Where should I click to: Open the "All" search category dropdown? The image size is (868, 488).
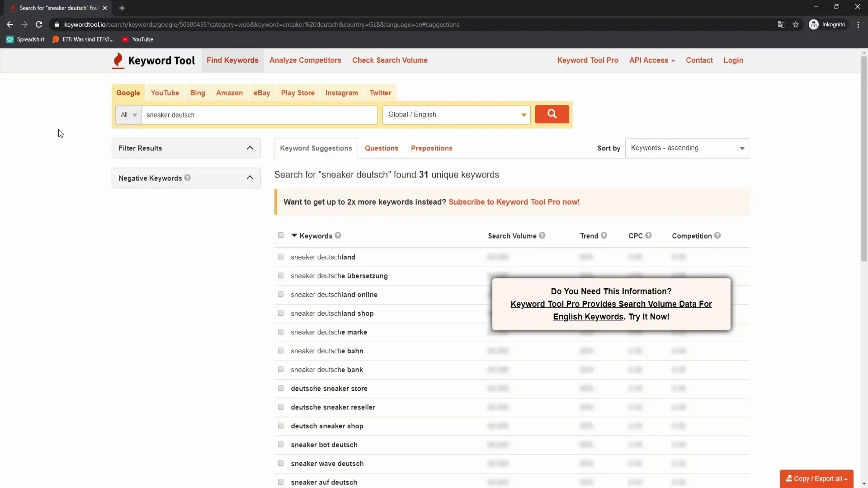point(128,115)
